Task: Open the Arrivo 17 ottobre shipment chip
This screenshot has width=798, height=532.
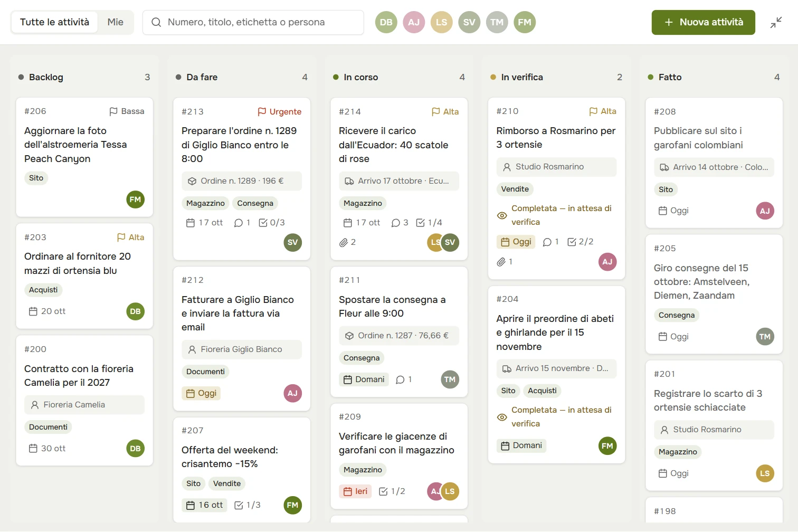Action: pos(399,181)
